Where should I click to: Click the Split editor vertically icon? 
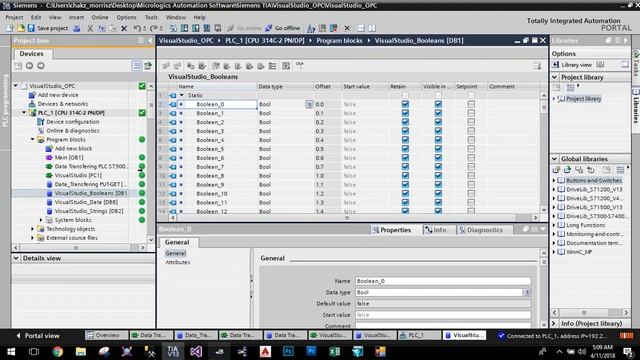tap(372, 28)
